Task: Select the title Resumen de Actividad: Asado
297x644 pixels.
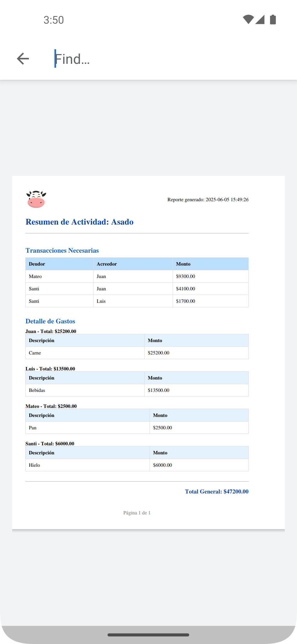Action: tap(79, 222)
